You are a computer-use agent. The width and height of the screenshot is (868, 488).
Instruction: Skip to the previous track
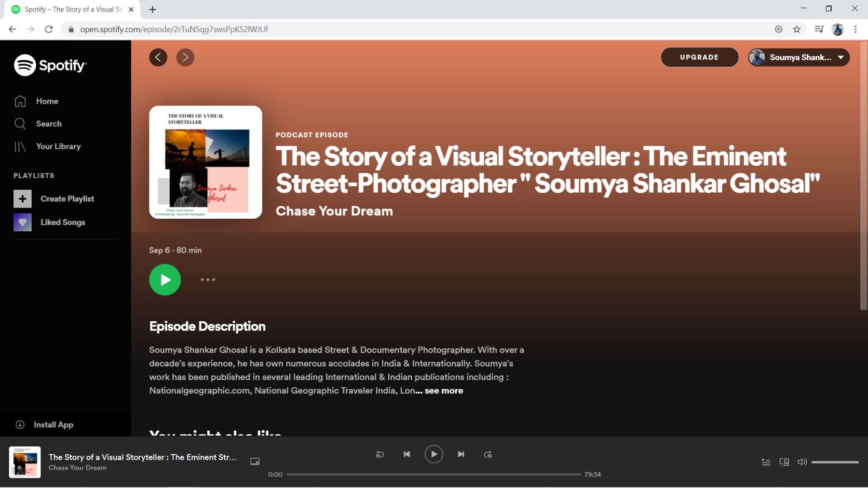pyautogui.click(x=407, y=454)
